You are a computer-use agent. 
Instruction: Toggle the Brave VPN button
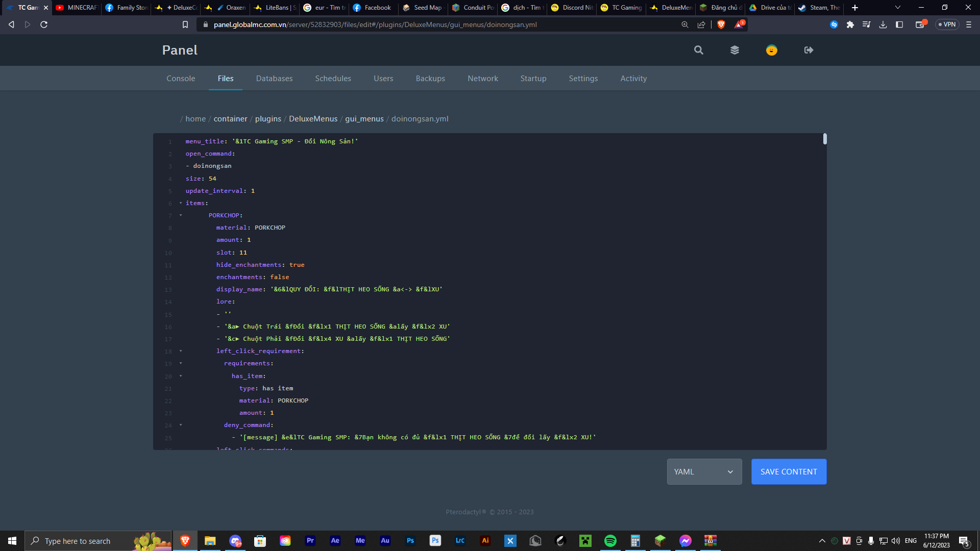point(947,24)
